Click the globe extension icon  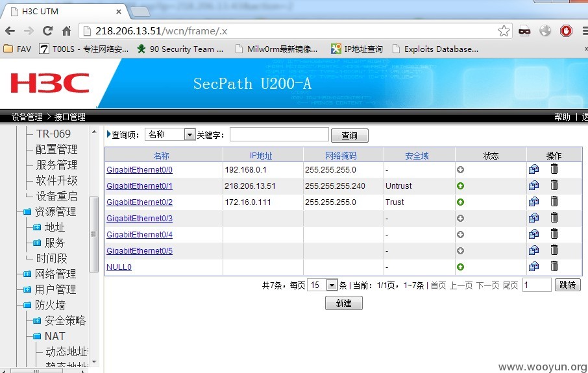[545, 30]
